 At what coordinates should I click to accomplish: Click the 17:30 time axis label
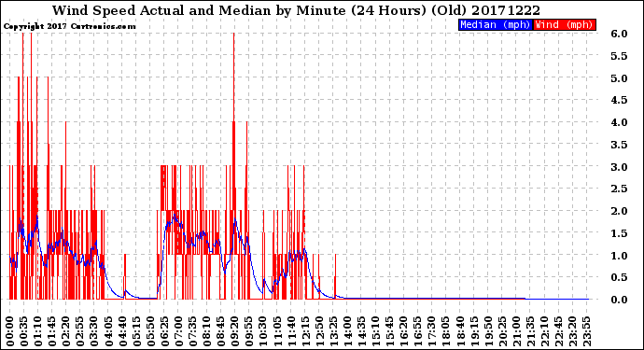click(x=431, y=331)
